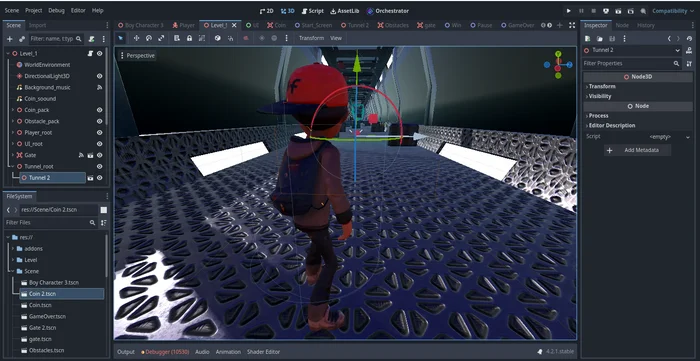Click the pause running project button
Image resolution: width=700 pixels, height=361 pixels.
581,11
